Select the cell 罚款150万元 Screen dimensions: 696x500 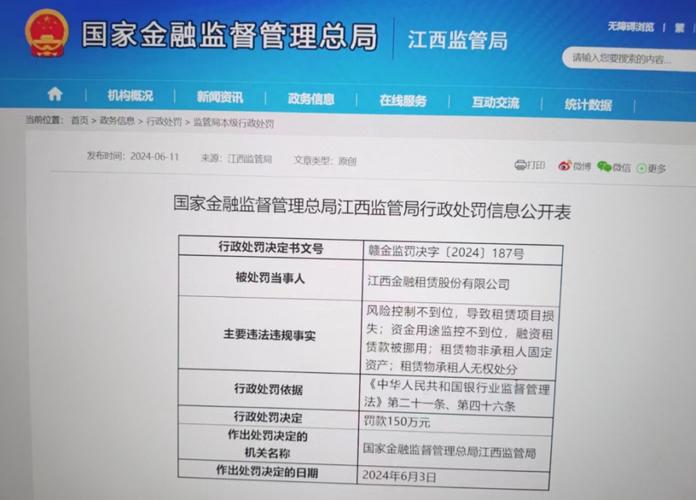pyautogui.click(x=456, y=421)
